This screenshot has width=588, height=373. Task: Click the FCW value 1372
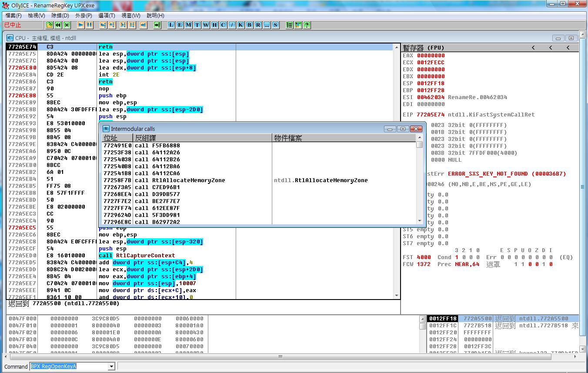click(x=424, y=264)
